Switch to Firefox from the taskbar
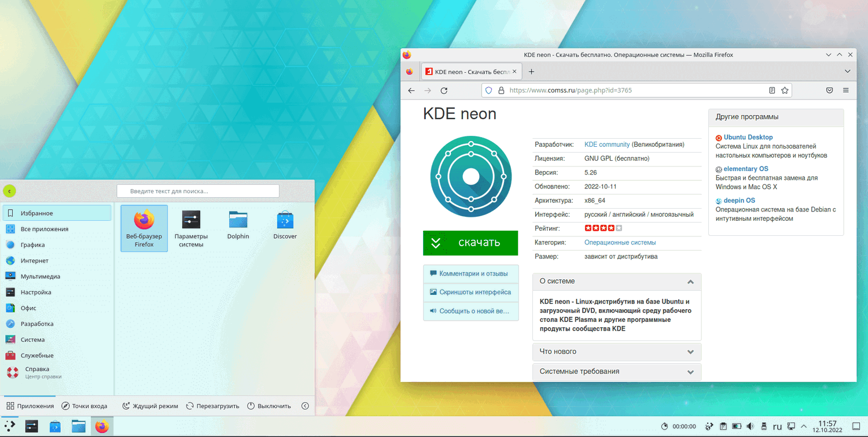The width and height of the screenshot is (868, 437). [102, 427]
